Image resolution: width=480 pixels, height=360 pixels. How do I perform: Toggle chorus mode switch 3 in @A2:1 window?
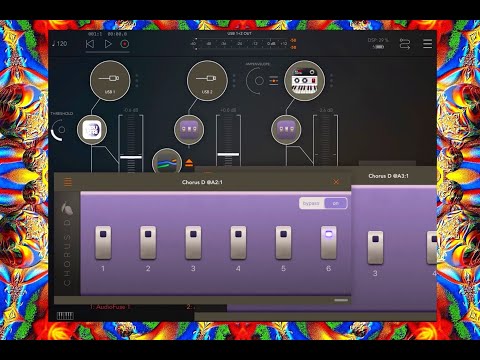[x=193, y=243]
